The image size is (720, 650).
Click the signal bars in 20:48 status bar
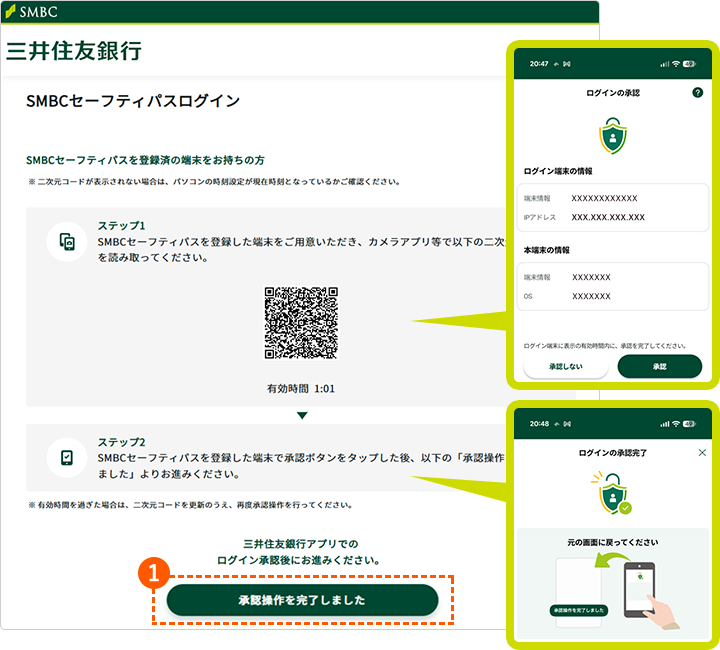(x=664, y=424)
